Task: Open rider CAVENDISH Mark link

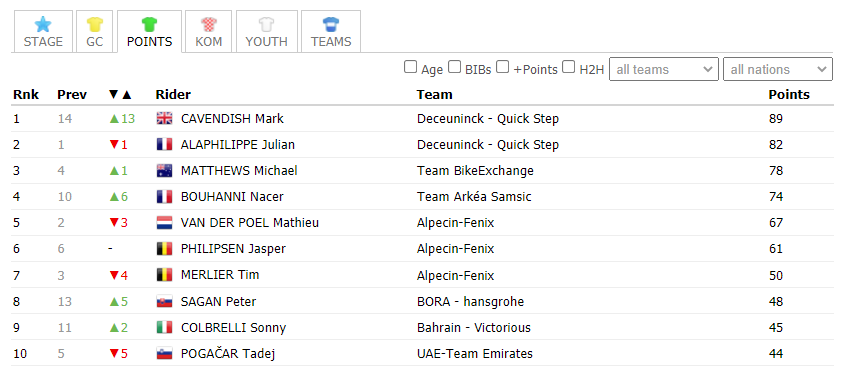Action: [232, 119]
